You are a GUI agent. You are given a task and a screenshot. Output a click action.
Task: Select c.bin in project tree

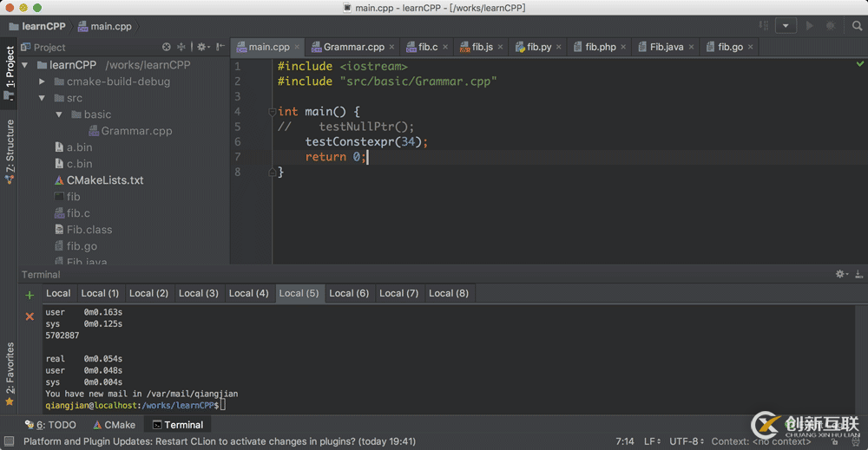pos(74,164)
